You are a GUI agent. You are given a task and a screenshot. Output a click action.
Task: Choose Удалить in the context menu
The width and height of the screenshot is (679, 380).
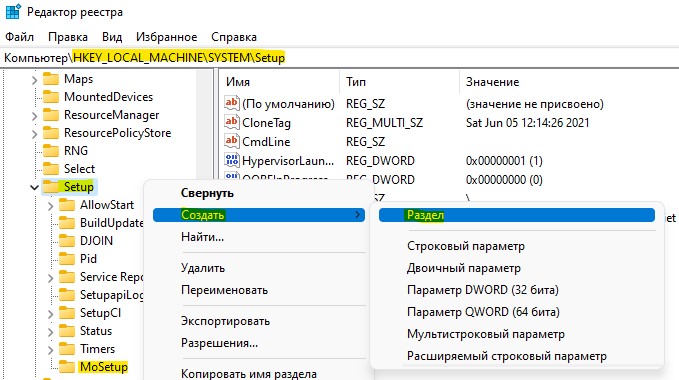point(259,268)
